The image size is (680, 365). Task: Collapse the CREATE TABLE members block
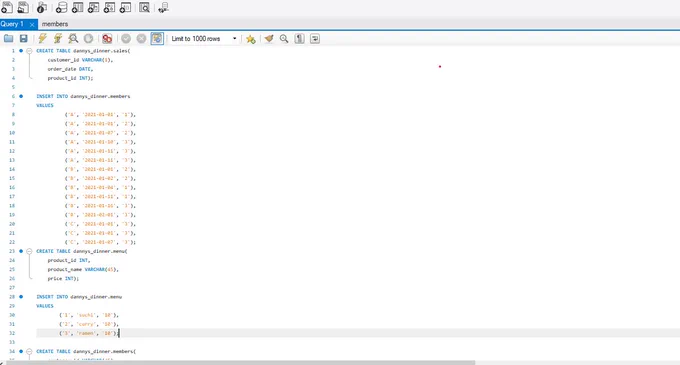point(29,351)
